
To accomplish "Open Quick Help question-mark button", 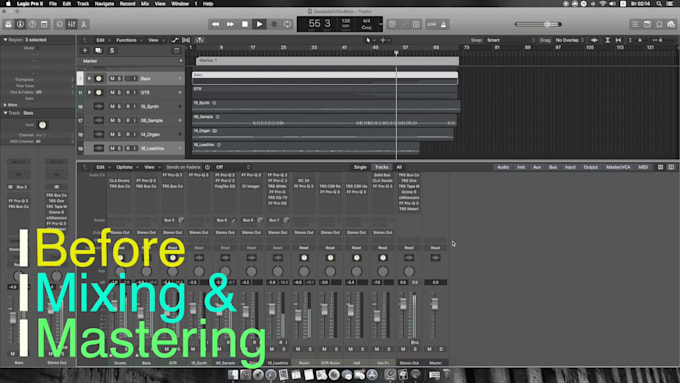I will pyautogui.click(x=32, y=24).
